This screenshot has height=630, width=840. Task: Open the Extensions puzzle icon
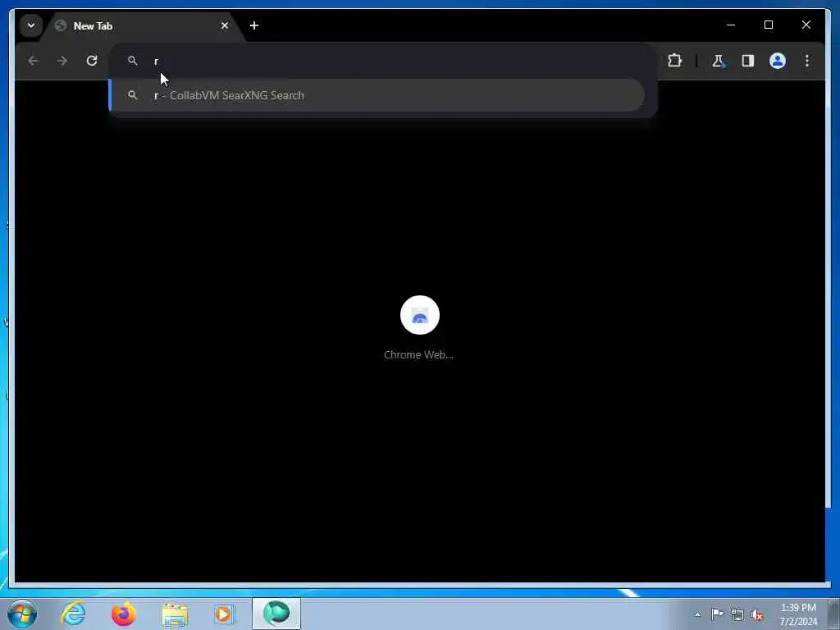tap(674, 61)
